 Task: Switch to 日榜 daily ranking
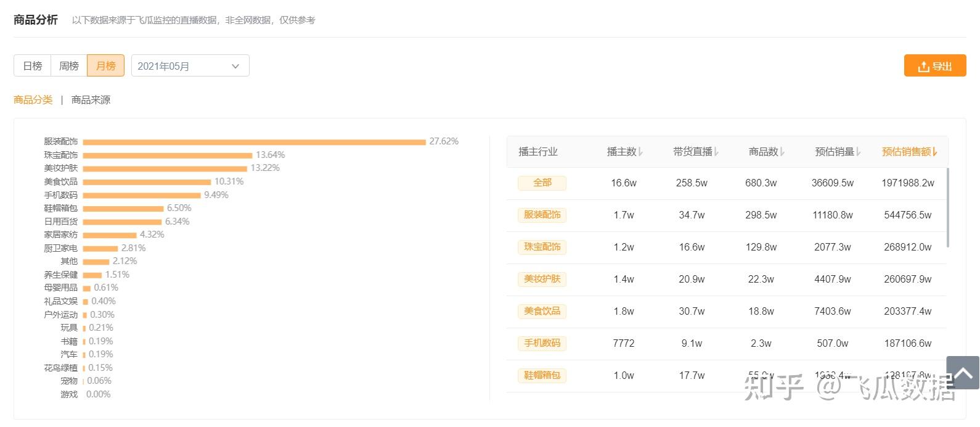(33, 66)
